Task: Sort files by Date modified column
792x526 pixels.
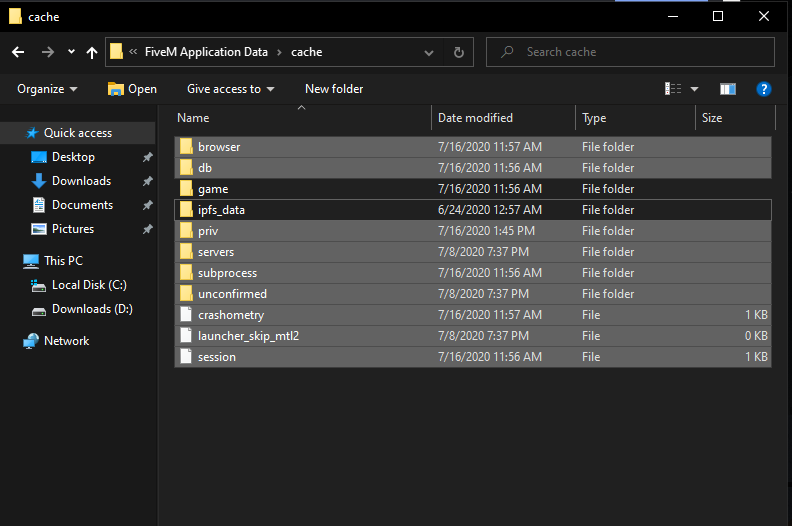Action: 475,118
